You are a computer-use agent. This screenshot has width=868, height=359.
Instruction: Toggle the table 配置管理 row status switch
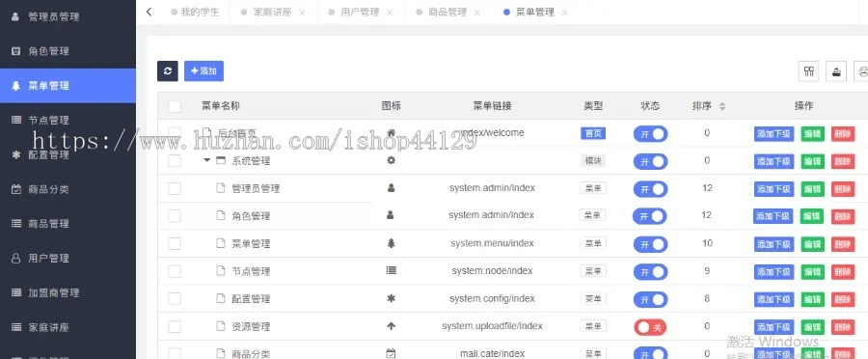click(x=650, y=299)
